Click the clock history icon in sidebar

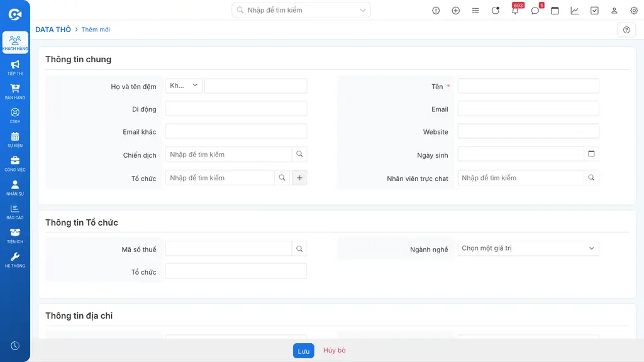tap(15, 346)
